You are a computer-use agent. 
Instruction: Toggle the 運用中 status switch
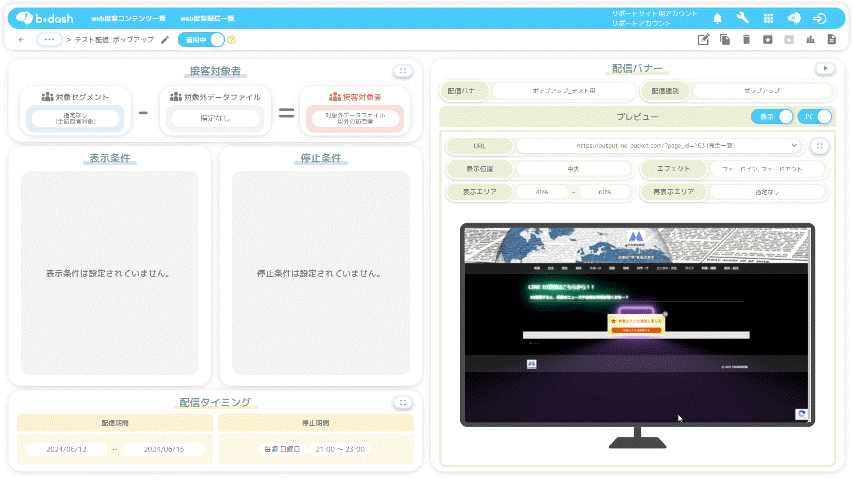(201, 40)
